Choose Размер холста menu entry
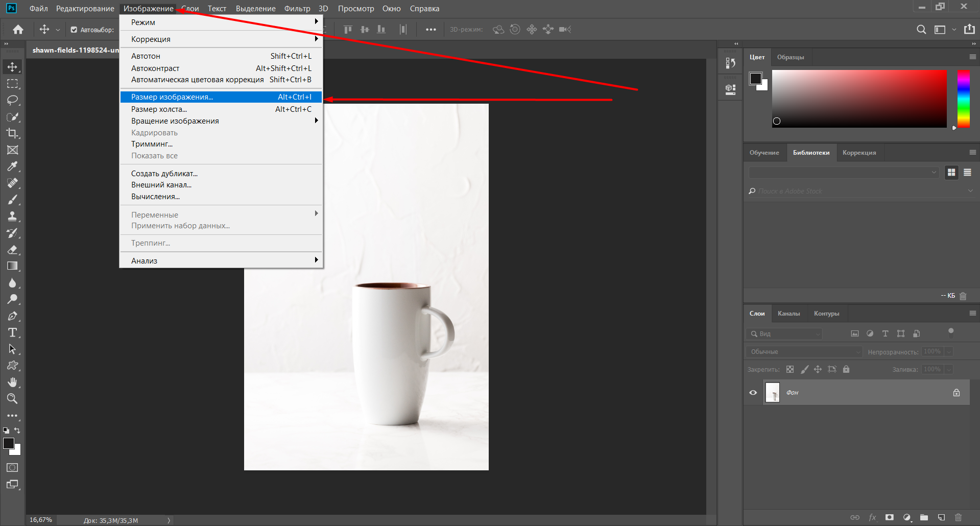The image size is (980, 526). click(221, 109)
